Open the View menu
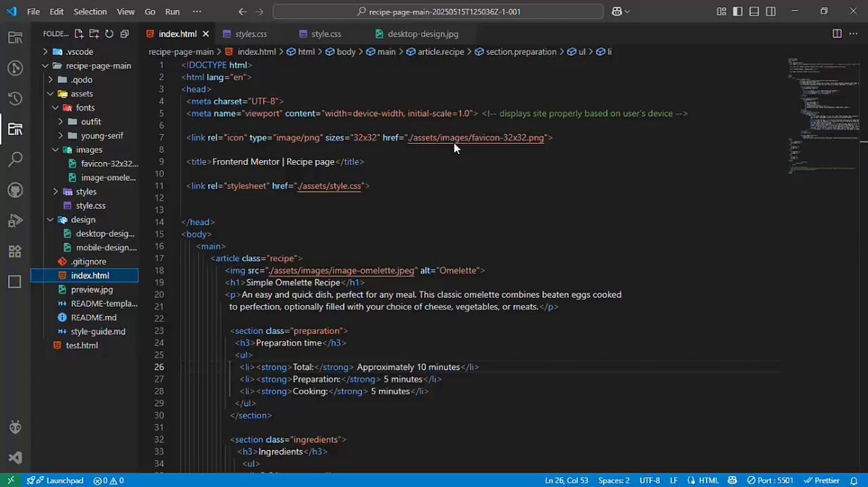The width and height of the screenshot is (868, 487). 126,12
